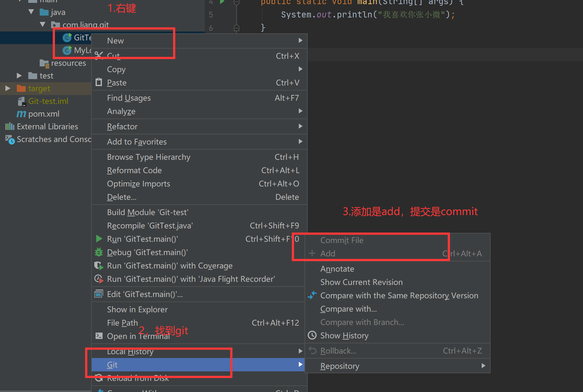
Task: Open the Refactor submenu arrow
Action: 300,126
